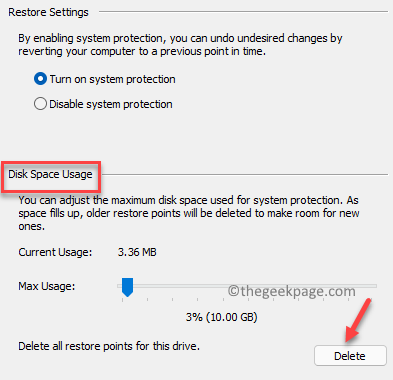Click the Restore Settings section heading
Image resolution: width=393 pixels, height=380 pixels.
coord(48,12)
